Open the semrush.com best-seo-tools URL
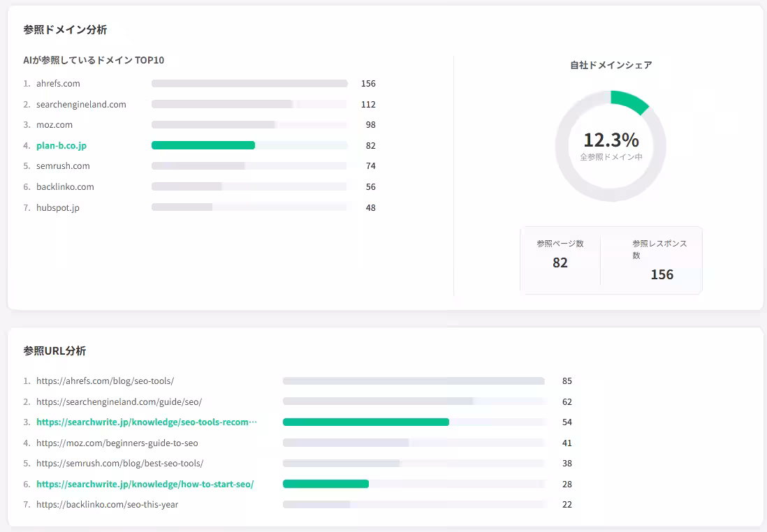 (x=120, y=464)
